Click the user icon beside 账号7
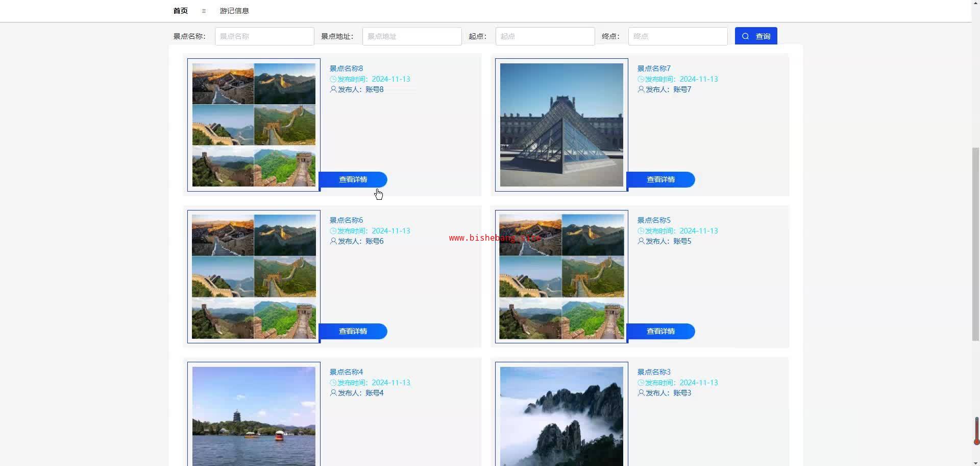980x466 pixels. [x=641, y=89]
